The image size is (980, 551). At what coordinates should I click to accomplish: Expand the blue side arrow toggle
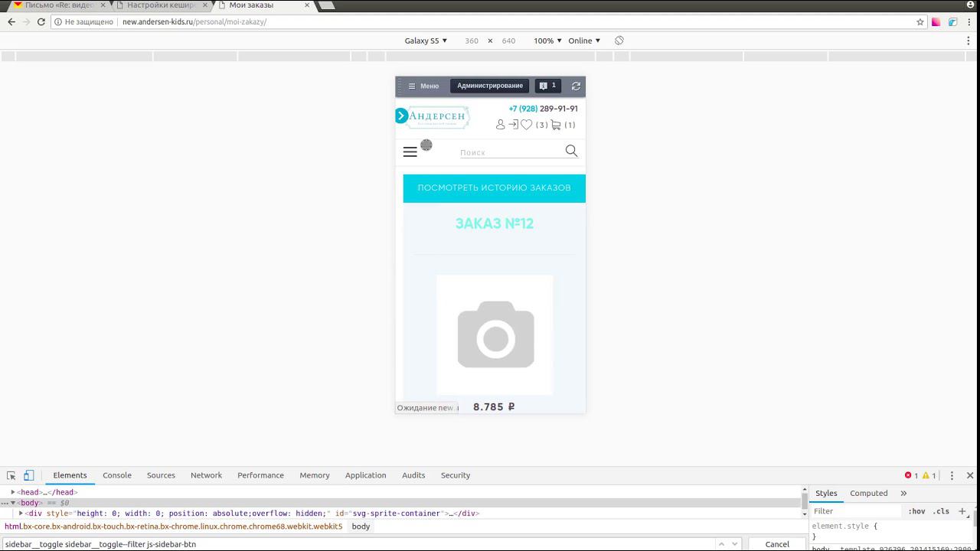tap(401, 116)
